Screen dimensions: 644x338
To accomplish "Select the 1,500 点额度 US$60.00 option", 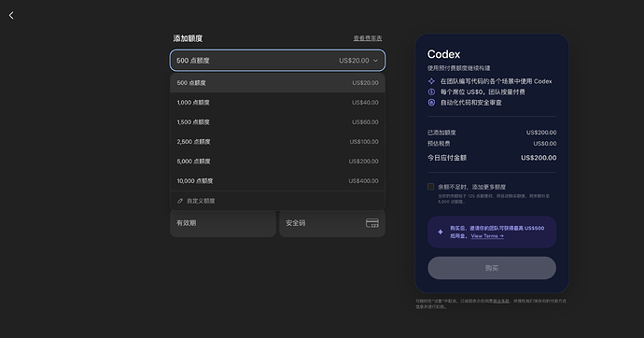I will click(x=277, y=122).
